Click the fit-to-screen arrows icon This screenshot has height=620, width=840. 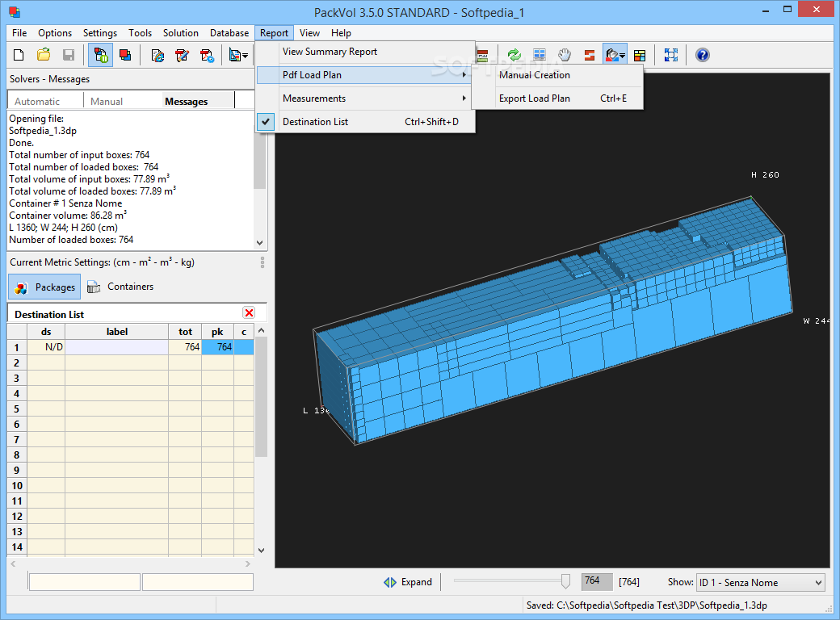(x=670, y=55)
